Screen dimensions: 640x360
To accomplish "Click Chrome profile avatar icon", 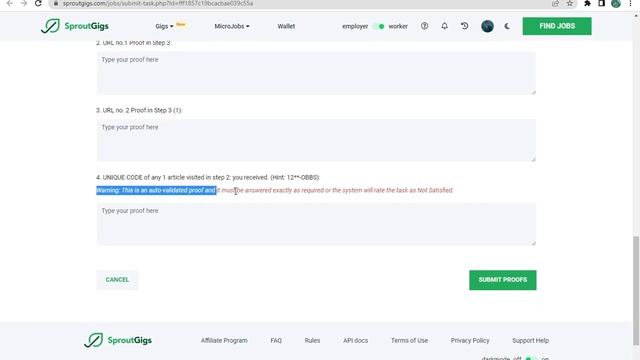I will pyautogui.click(x=616, y=3).
